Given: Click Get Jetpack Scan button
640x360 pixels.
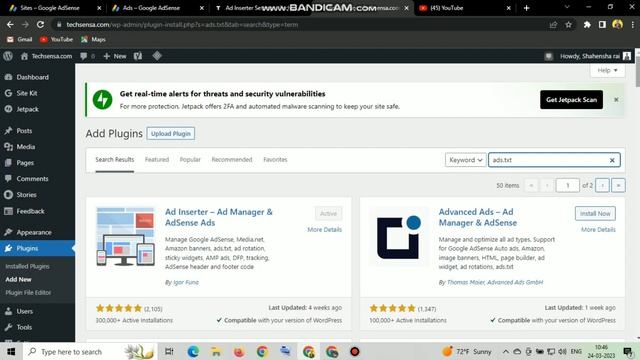Looking at the screenshot, I should tap(571, 100).
